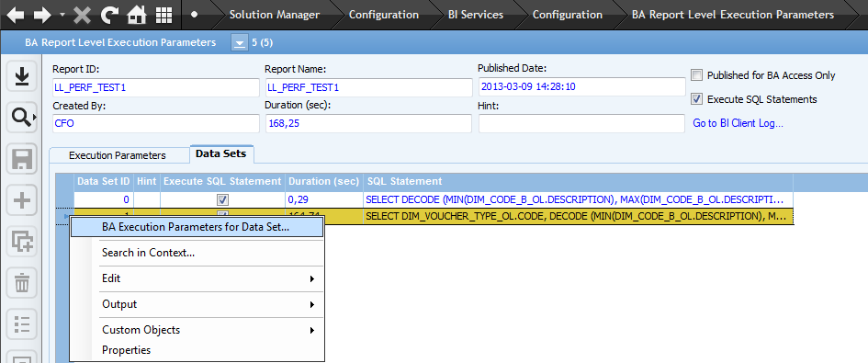Expand record selector dropdown next to 5 (5)
The width and height of the screenshot is (868, 363).
tap(239, 42)
